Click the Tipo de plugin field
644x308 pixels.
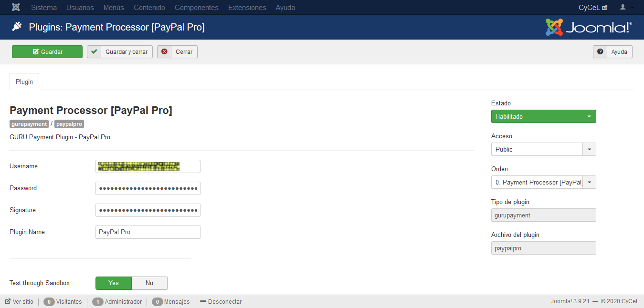coord(544,215)
